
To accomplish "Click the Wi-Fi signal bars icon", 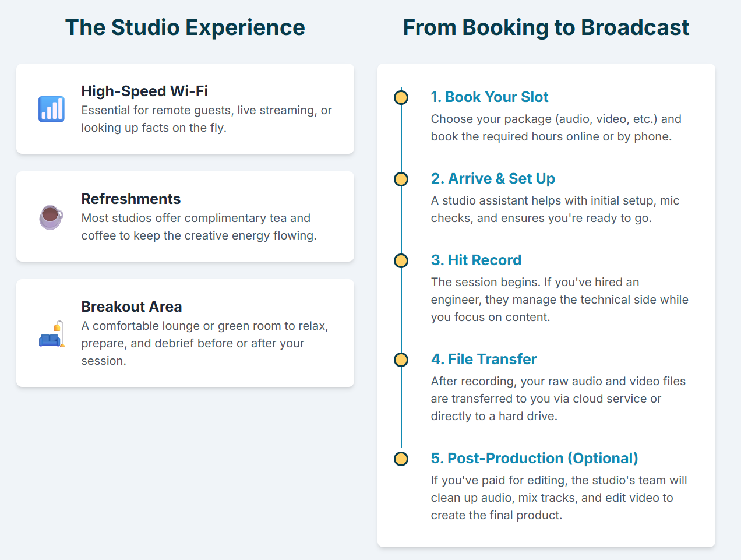I will tap(51, 109).
